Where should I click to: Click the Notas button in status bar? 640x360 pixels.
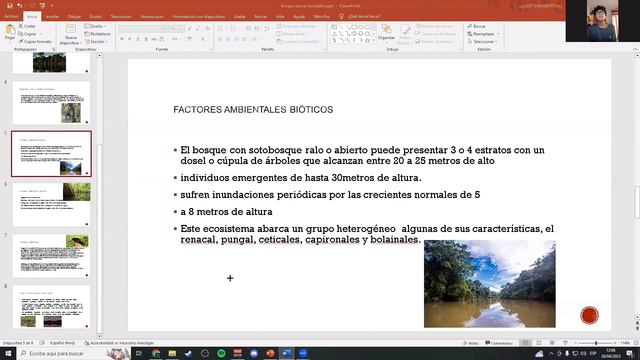(471, 343)
